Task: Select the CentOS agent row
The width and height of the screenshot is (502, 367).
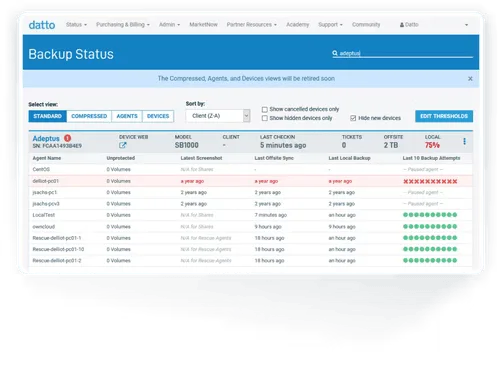Action: pyautogui.click(x=250, y=170)
